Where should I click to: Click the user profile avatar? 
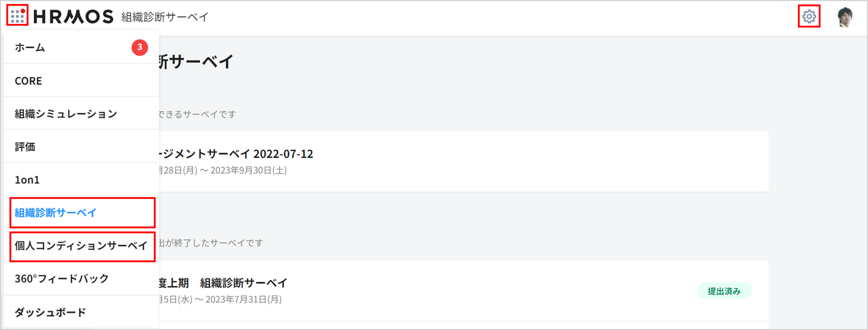coord(845,17)
